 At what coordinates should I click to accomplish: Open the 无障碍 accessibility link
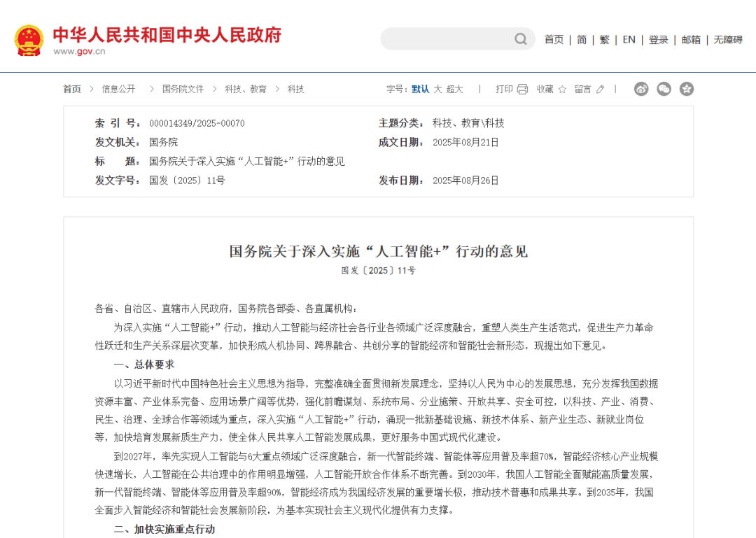(729, 40)
